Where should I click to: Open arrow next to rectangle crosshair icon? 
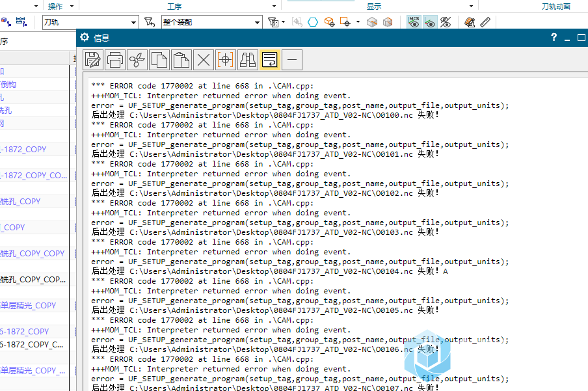click(358, 22)
